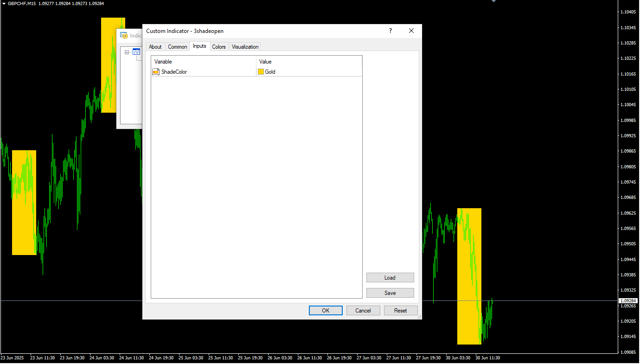Load an input settings file
Image resolution: width=640 pixels, height=364 pixels.
[390, 278]
